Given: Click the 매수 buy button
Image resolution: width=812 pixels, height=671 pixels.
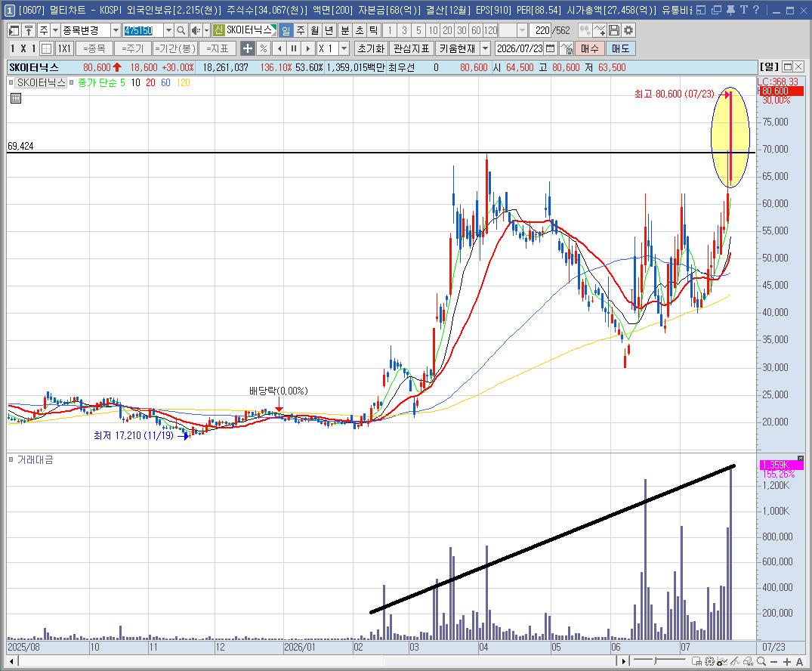Looking at the screenshot, I should point(589,48).
